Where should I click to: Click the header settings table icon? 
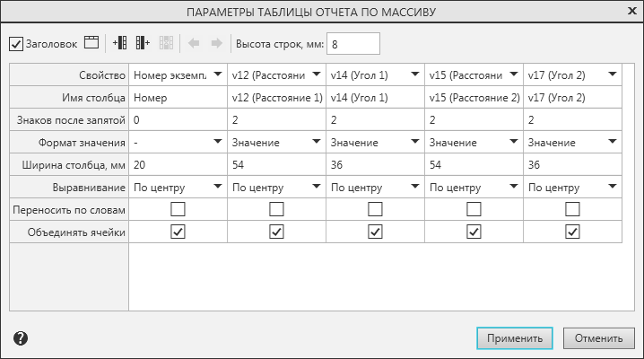coord(91,43)
